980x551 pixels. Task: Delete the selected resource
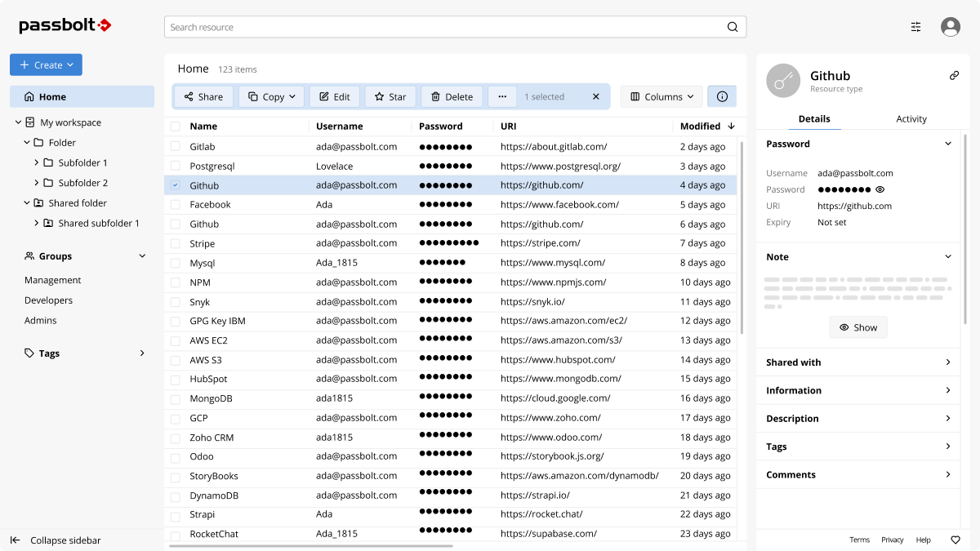(x=452, y=96)
